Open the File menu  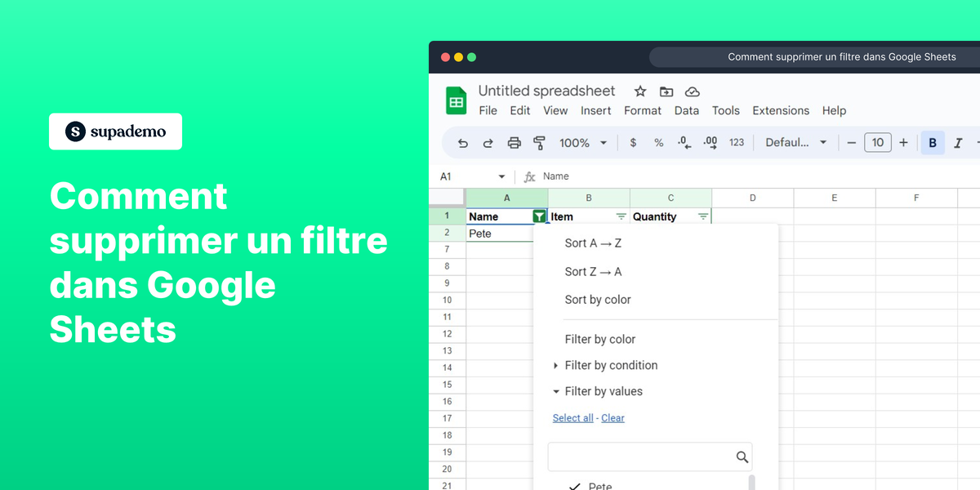(x=488, y=111)
